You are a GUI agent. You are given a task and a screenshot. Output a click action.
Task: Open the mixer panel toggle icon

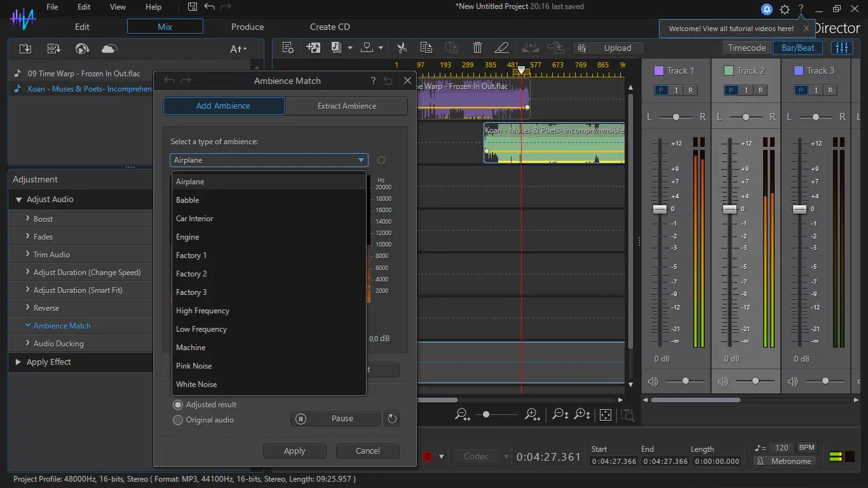pos(843,48)
